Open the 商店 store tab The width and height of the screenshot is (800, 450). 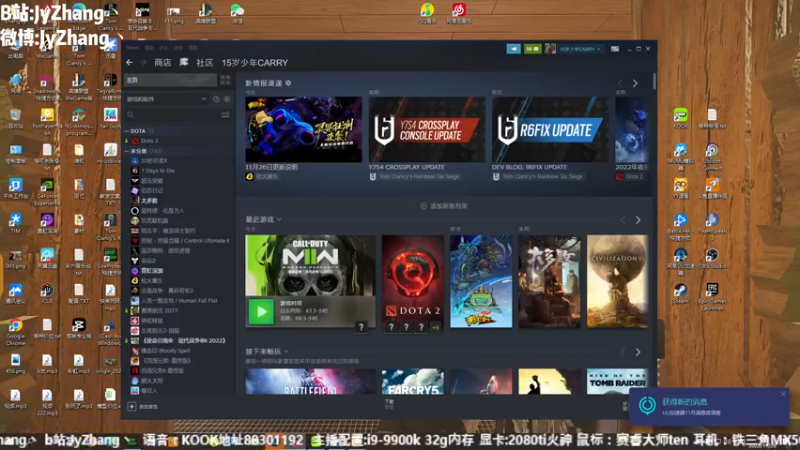coord(163,62)
